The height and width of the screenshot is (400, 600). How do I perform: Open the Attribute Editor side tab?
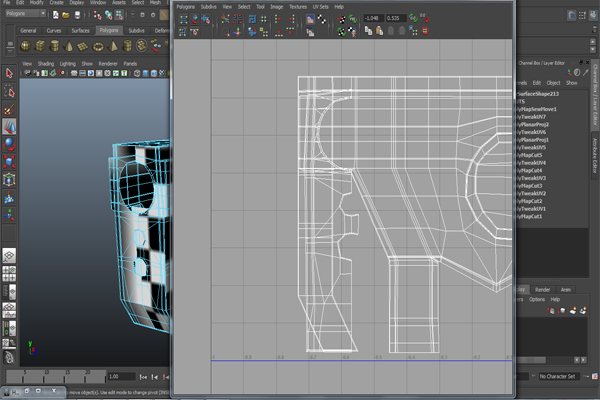coord(595,155)
